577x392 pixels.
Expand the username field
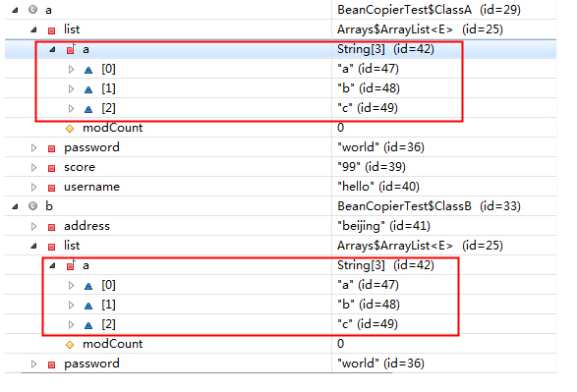click(x=33, y=188)
